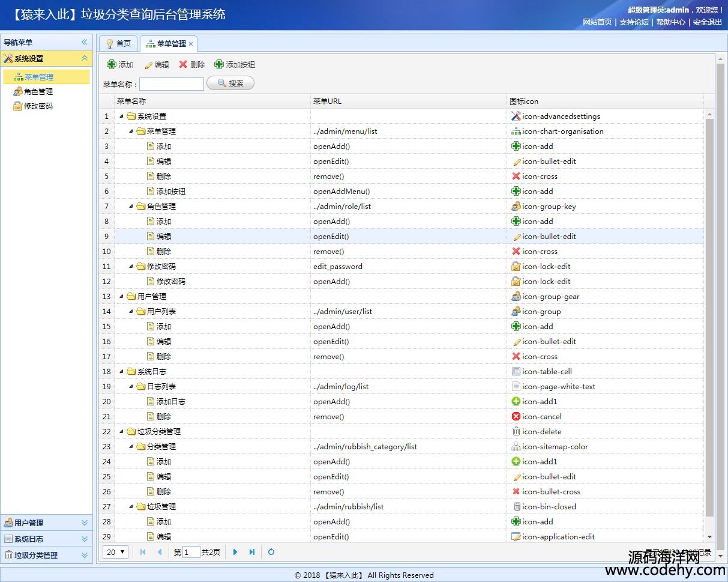Click the icon-page-white-text icon in row 19

tap(516, 386)
